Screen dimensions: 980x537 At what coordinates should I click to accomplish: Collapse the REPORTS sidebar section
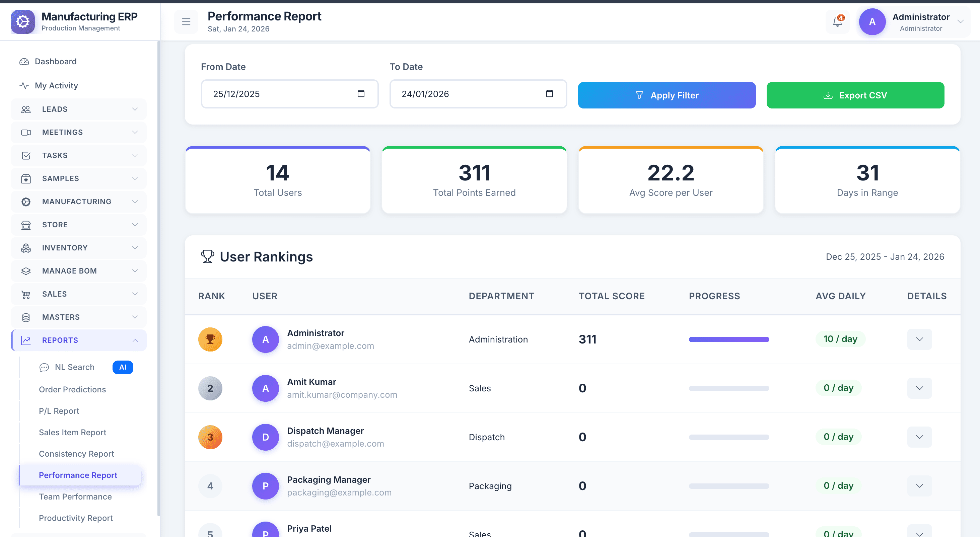coord(79,340)
